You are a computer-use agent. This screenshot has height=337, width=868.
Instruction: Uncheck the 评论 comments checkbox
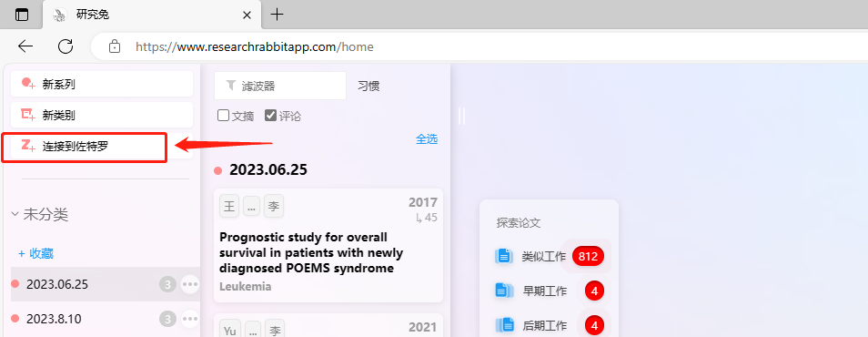tap(271, 116)
